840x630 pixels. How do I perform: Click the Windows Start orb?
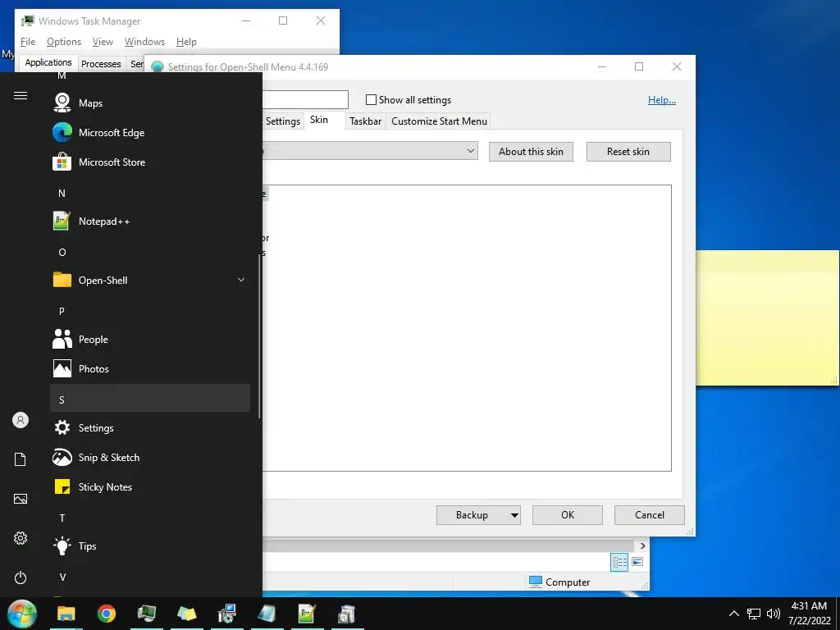point(22,614)
